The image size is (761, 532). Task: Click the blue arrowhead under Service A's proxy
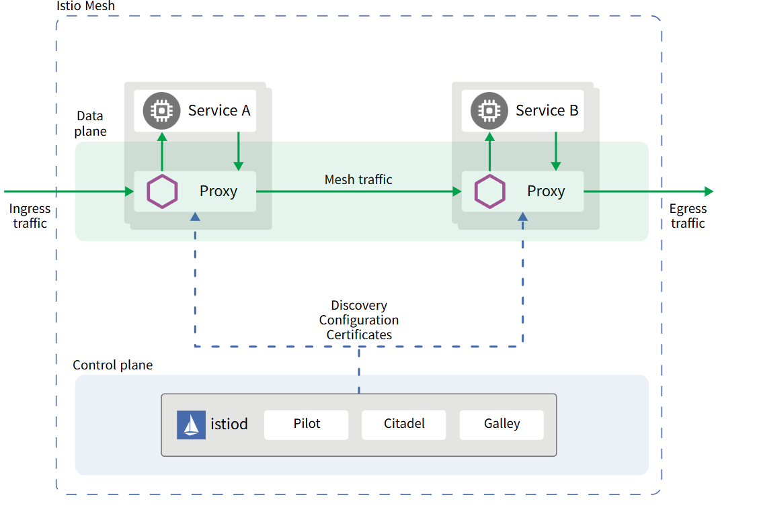coord(195,217)
